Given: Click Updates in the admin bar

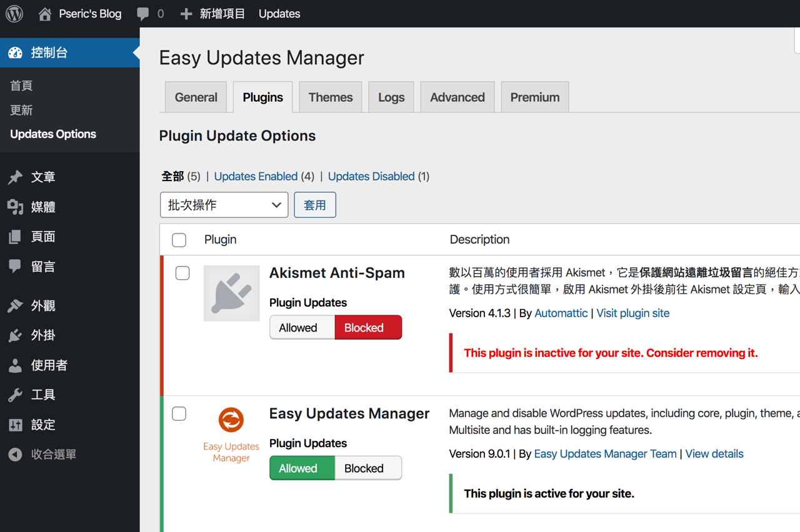Looking at the screenshot, I should point(279,14).
